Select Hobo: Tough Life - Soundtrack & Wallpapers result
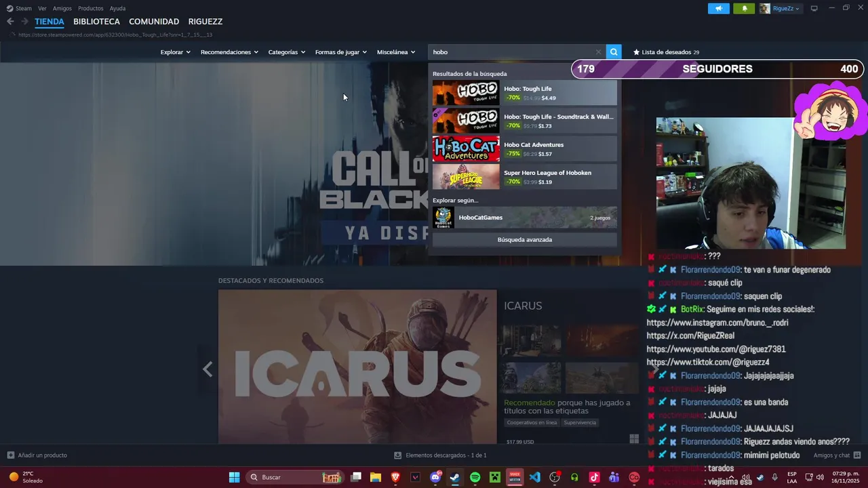868x488 pixels. (x=525, y=121)
